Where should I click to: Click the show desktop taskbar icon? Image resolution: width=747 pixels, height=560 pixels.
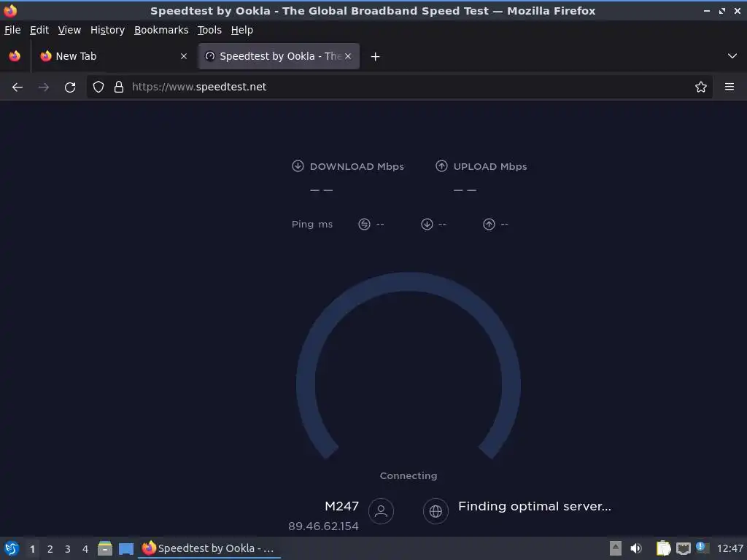pos(125,548)
